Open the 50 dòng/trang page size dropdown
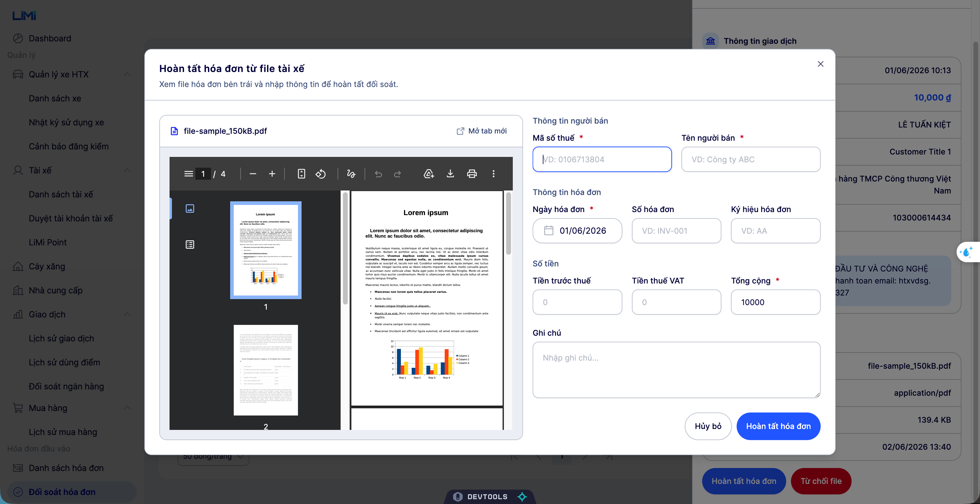 (213, 457)
